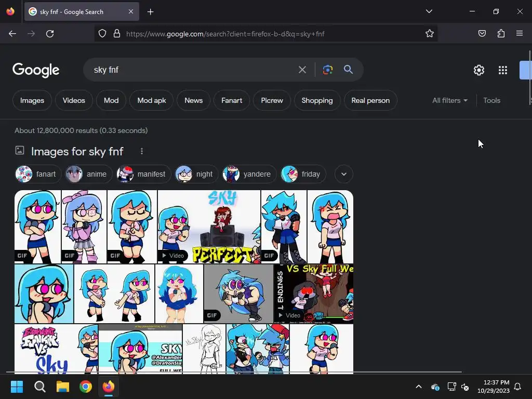Filter results by Mod

111,100
